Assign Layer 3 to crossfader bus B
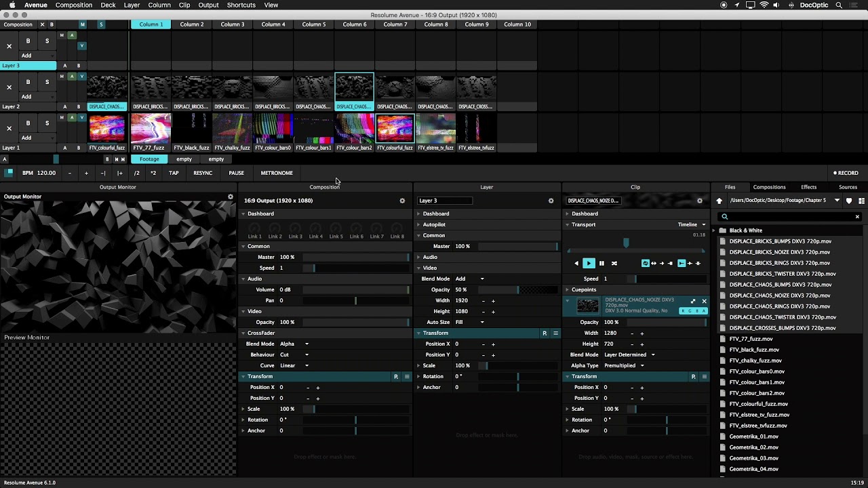The width and height of the screenshot is (868, 488). 78,66
